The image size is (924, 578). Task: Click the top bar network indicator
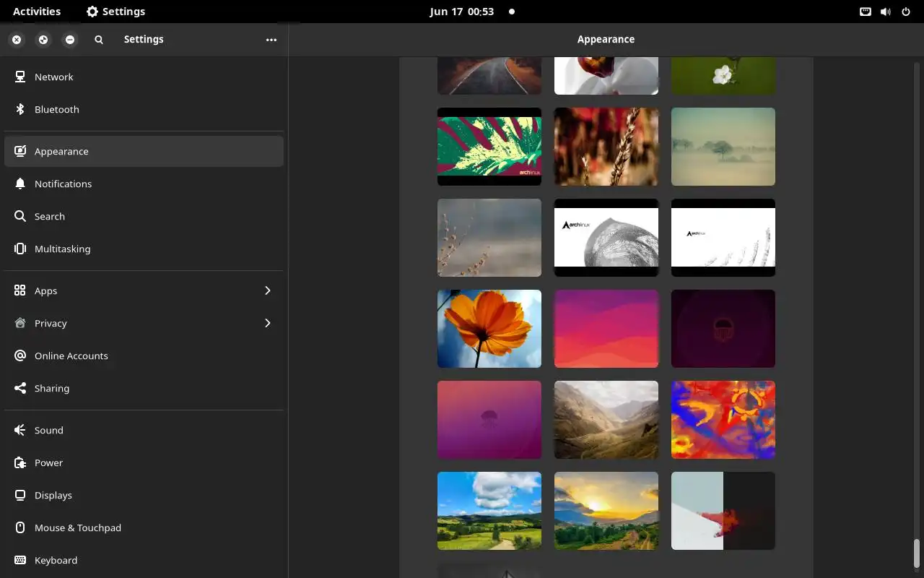coord(866,12)
